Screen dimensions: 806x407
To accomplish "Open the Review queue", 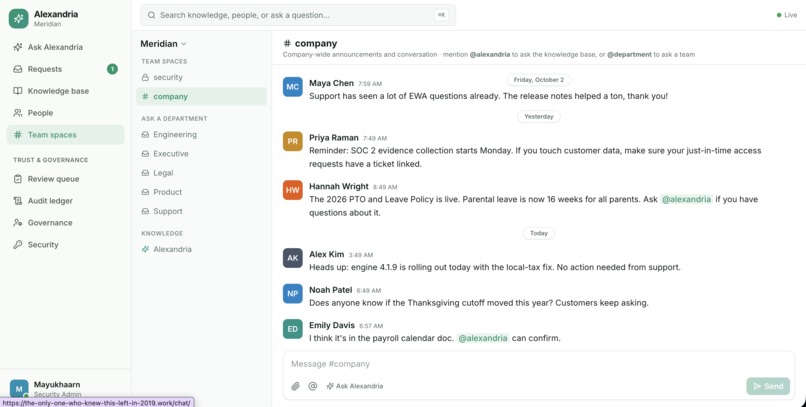I will (x=65, y=179).
